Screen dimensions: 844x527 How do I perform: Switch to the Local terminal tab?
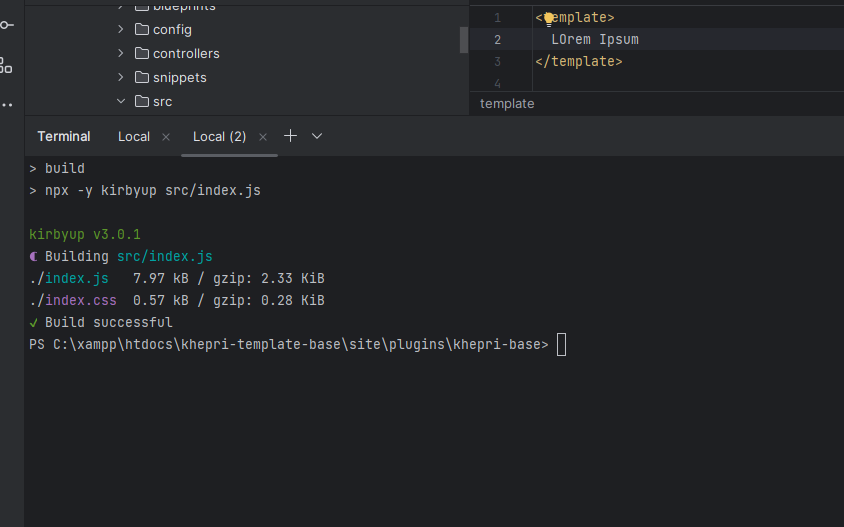(134, 137)
